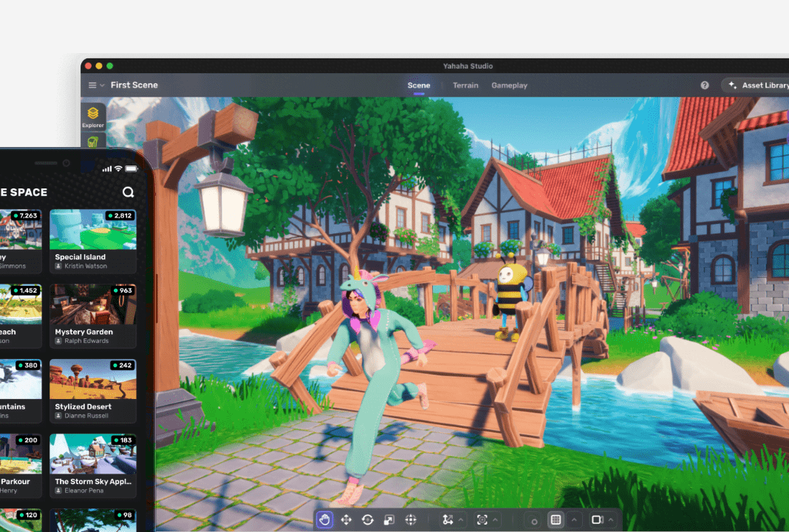Image resolution: width=789 pixels, height=532 pixels.
Task: Click the 2,812 player count badge
Action: (x=119, y=216)
